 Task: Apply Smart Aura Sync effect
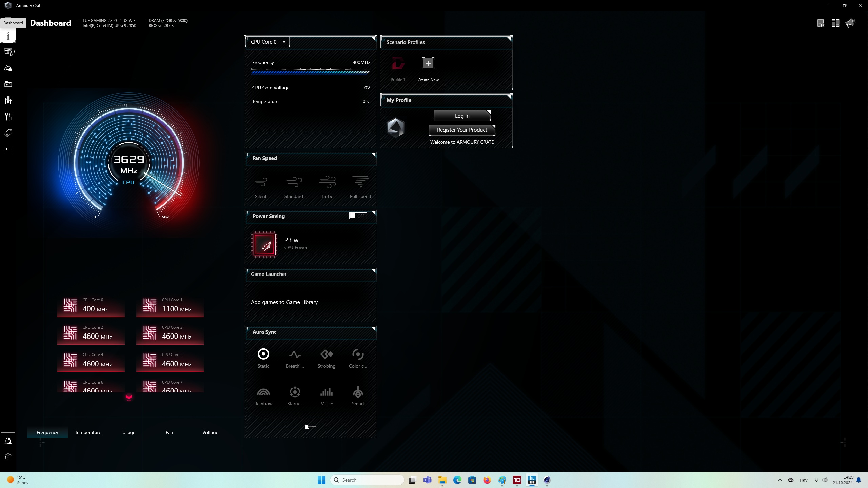pos(358,396)
